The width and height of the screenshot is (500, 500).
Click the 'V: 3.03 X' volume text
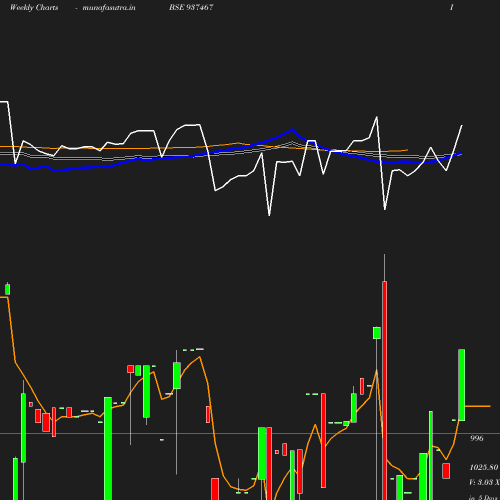484,482
